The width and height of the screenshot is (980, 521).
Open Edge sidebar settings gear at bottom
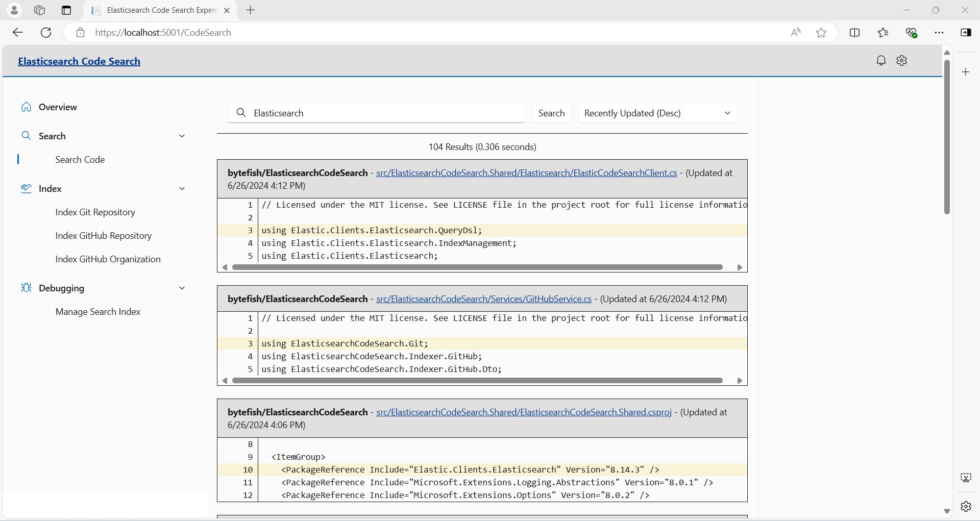coord(966,506)
